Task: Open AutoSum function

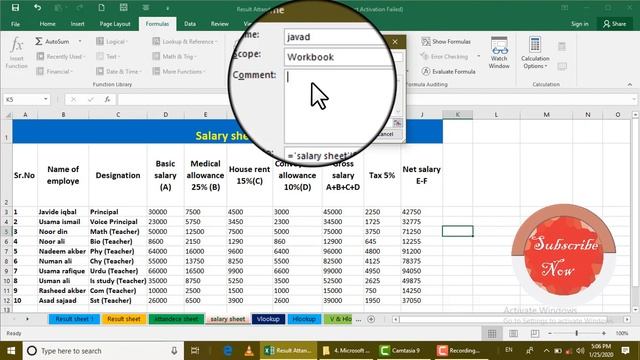Action: point(53,42)
